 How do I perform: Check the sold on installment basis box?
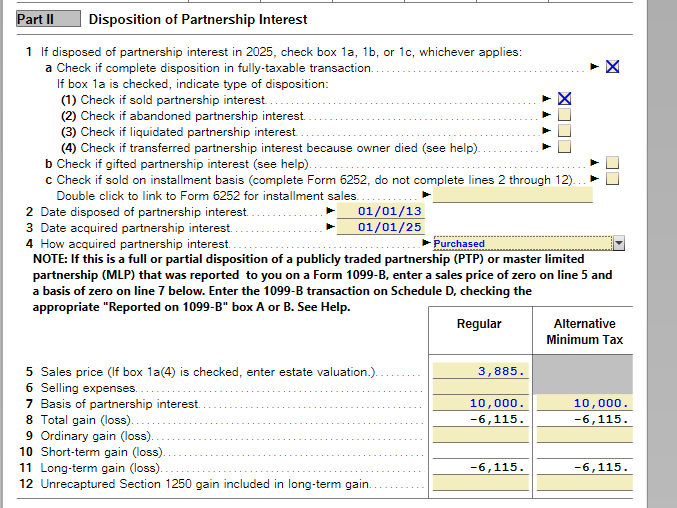tap(613, 179)
